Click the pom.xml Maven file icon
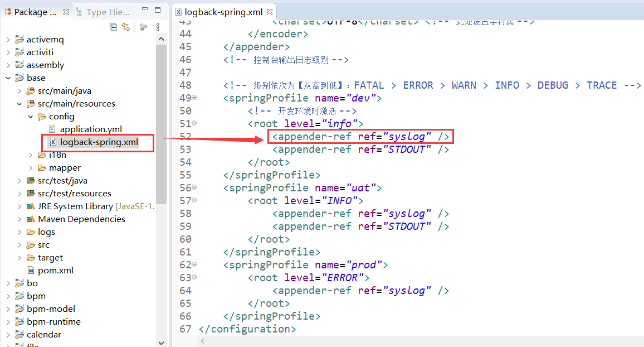This screenshot has height=347, width=644. tap(31, 271)
